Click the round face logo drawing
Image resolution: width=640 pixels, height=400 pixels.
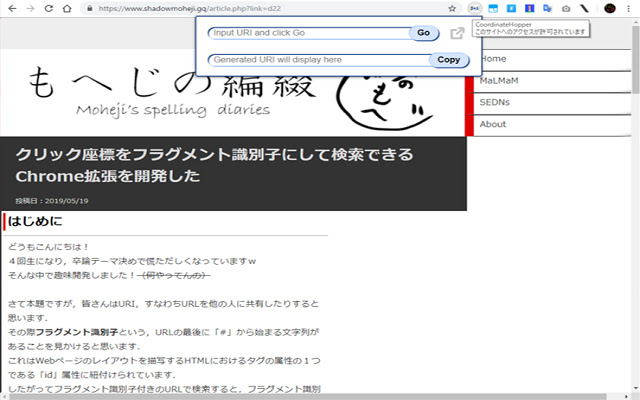pyautogui.click(x=384, y=103)
